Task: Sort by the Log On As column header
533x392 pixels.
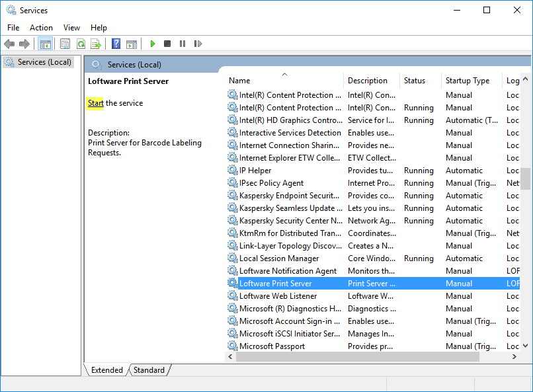Action: click(511, 81)
